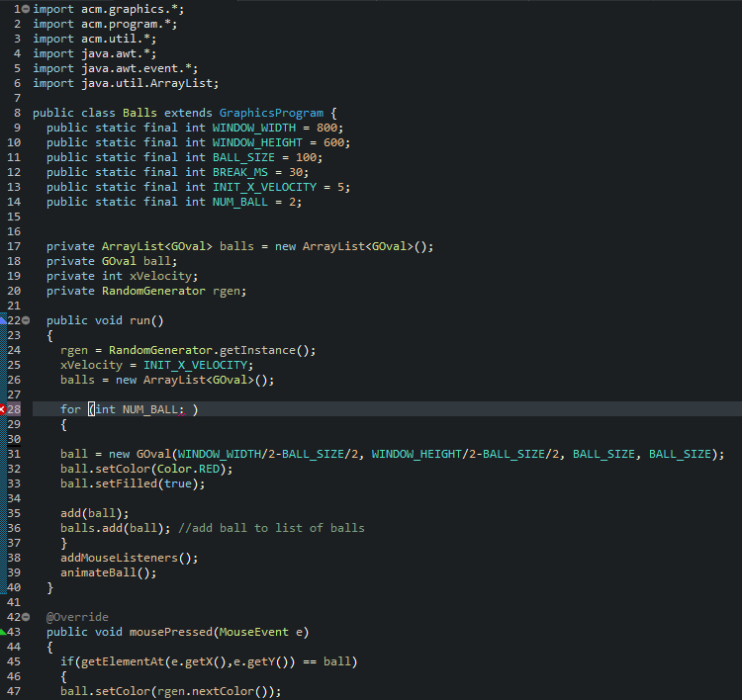Click the 'xVelocity' field on line 19
Image resolution: width=742 pixels, height=700 pixels.
coord(160,276)
